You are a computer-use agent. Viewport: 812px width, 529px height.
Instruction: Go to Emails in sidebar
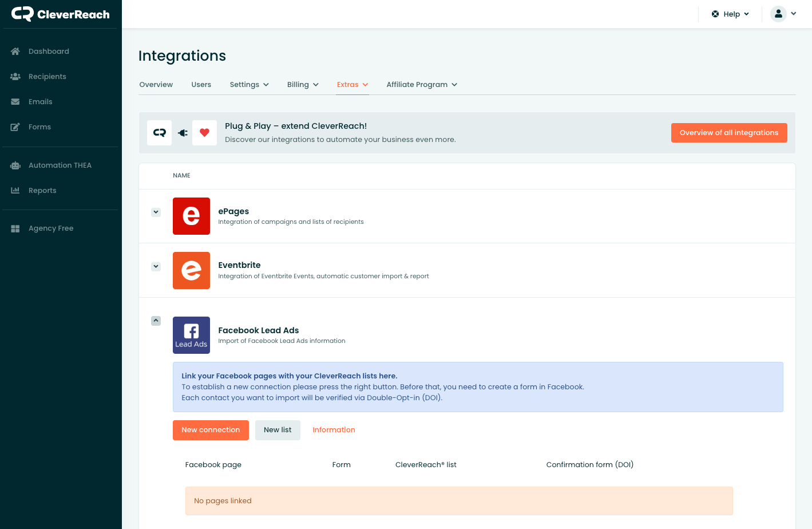tap(40, 102)
